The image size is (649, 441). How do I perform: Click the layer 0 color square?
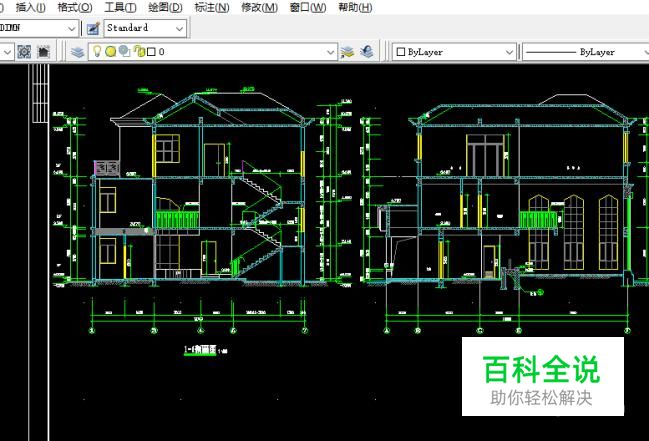coord(151,52)
